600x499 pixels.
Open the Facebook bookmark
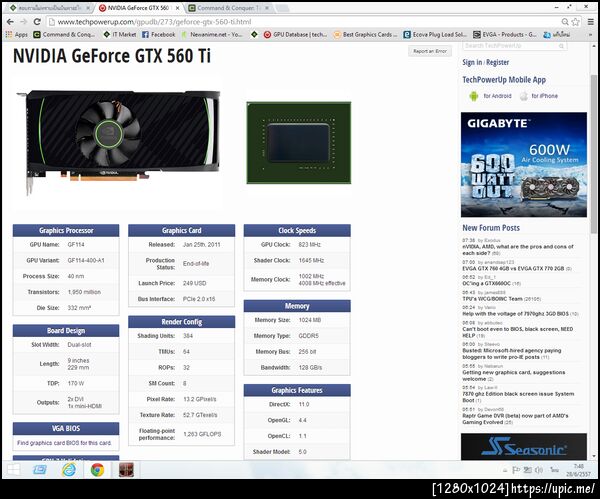click(x=158, y=34)
